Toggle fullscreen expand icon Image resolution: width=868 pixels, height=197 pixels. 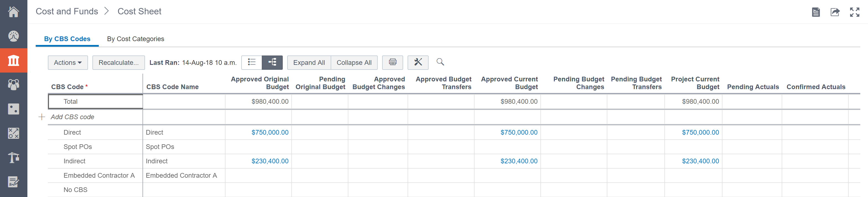tap(854, 12)
